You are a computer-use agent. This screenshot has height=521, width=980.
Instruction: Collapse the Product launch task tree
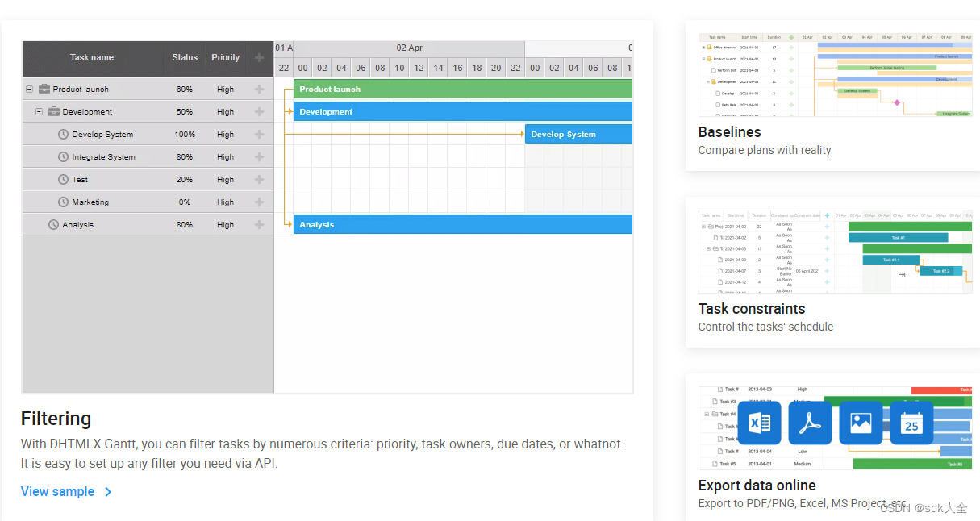pyautogui.click(x=28, y=89)
